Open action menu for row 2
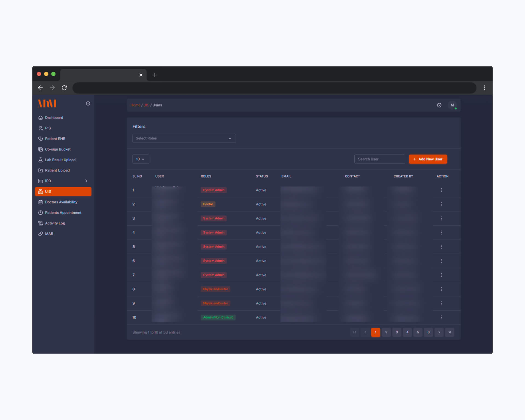This screenshot has height=420, width=525. [x=441, y=204]
